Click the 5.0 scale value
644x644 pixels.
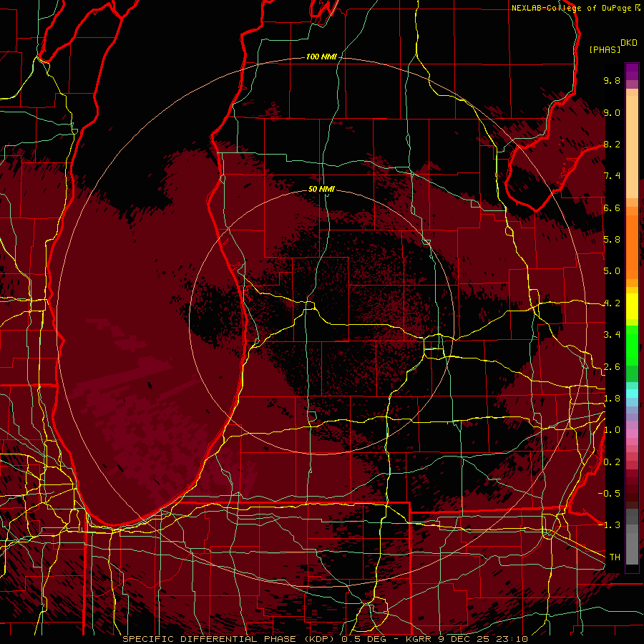click(612, 271)
